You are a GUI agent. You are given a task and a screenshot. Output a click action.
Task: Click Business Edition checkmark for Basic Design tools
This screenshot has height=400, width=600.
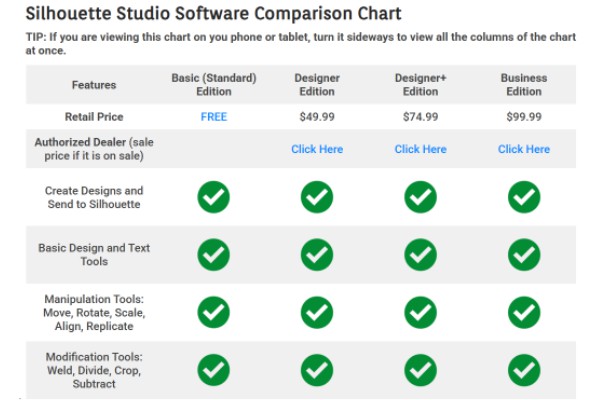click(524, 255)
